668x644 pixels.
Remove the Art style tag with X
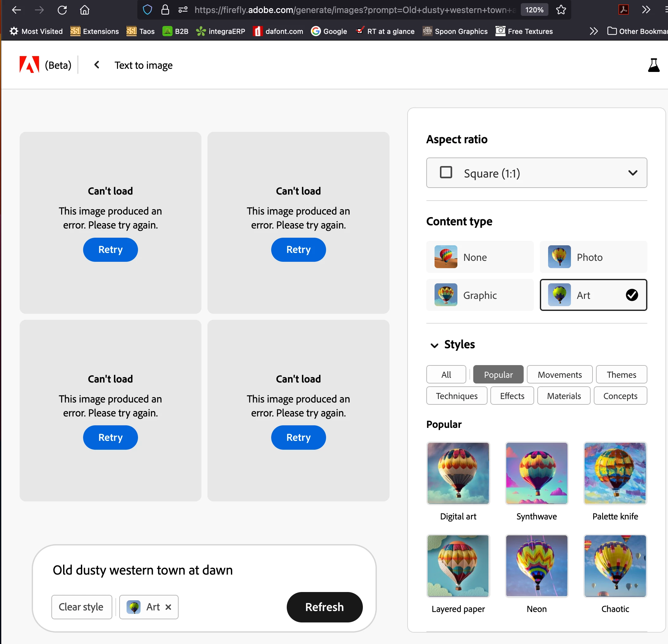coord(168,607)
